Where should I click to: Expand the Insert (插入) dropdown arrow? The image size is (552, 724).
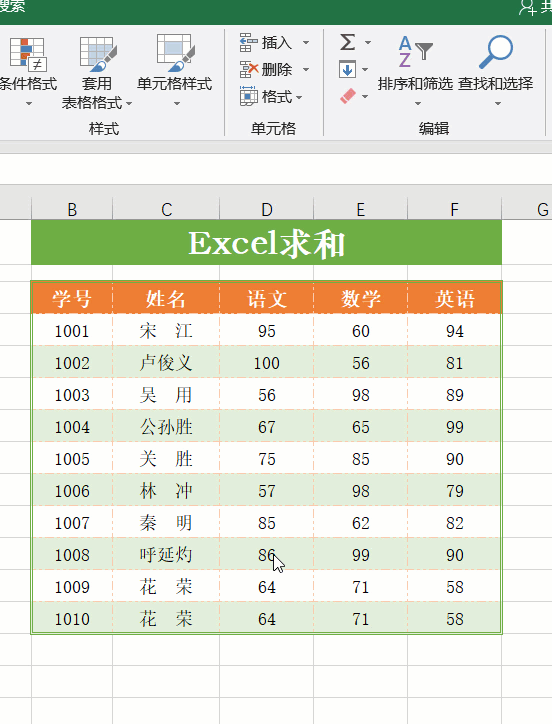coord(306,42)
